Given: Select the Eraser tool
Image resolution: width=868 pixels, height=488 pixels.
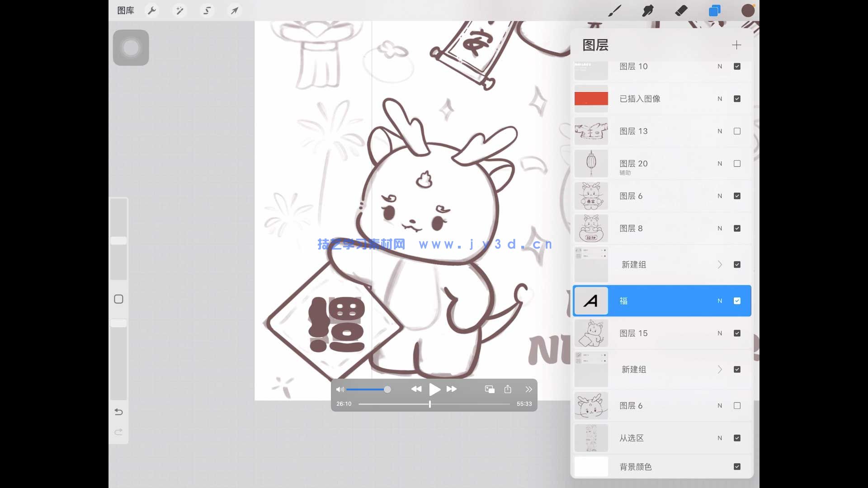Looking at the screenshot, I should 681,10.
